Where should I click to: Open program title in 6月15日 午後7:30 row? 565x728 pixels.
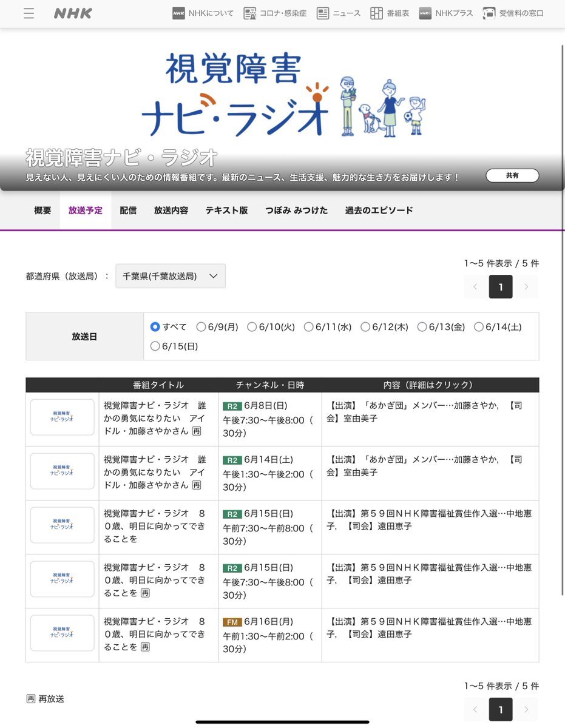155,581
